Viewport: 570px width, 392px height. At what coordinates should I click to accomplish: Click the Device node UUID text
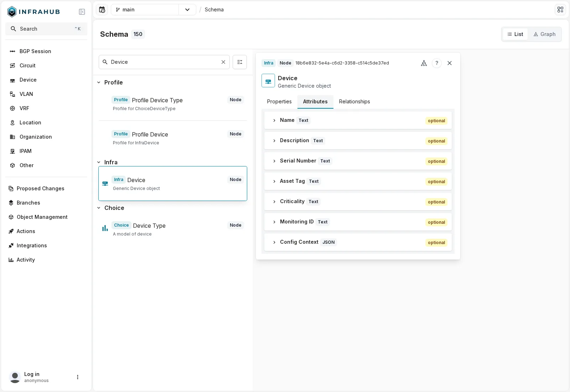pos(342,63)
